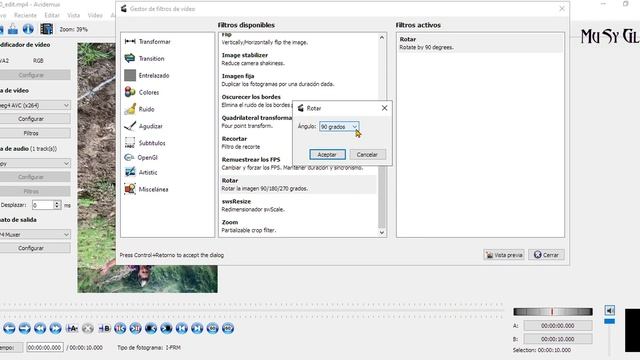The width and height of the screenshot is (640, 360).
Task: Click scroll-up arrow of filters list
Action: coord(382,38)
